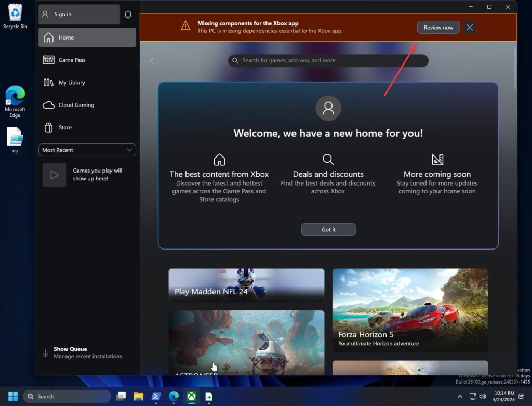The width and height of the screenshot is (532, 406).
Task: Click 'Missing components for the Xbox app' title
Action: [248, 23]
